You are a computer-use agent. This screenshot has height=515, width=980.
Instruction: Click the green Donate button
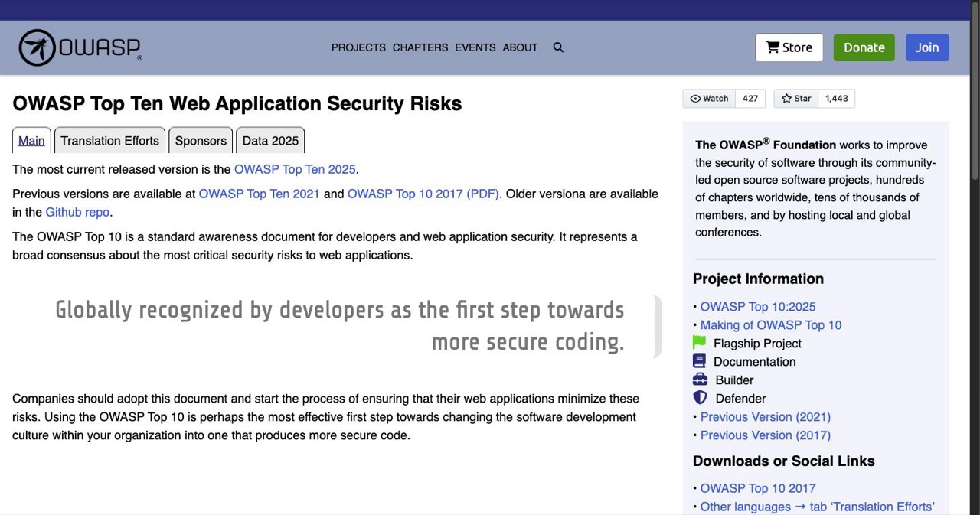coord(864,47)
